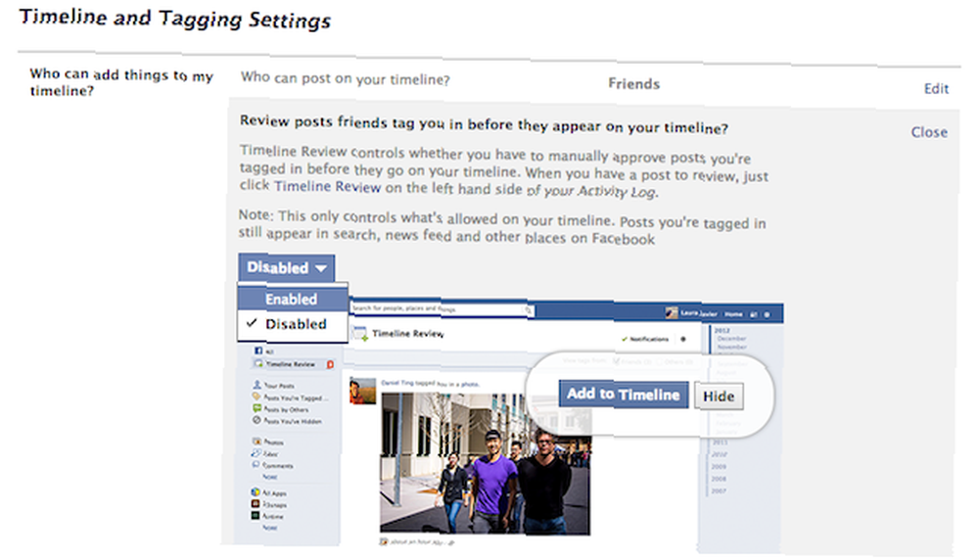Close the Timeline Review setting panel

928,132
